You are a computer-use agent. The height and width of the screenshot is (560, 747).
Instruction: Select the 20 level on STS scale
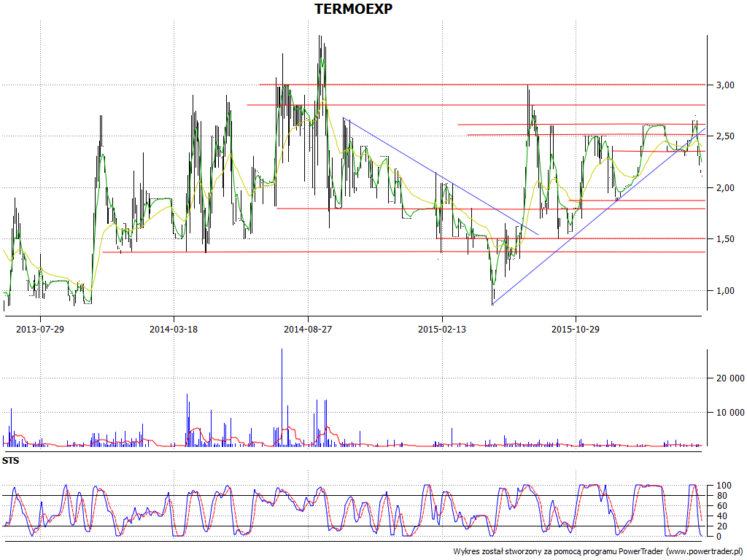click(x=723, y=526)
